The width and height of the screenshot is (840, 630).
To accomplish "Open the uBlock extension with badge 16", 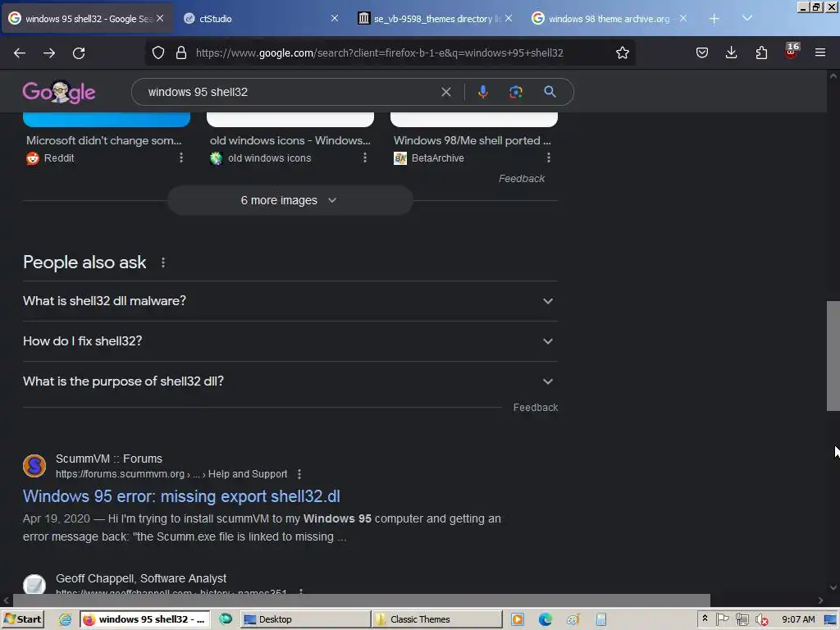I will click(792, 52).
